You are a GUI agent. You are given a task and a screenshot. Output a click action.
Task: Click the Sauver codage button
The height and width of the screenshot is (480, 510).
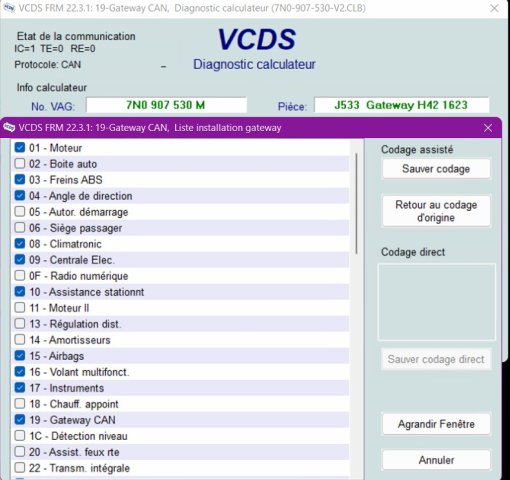[436, 169]
